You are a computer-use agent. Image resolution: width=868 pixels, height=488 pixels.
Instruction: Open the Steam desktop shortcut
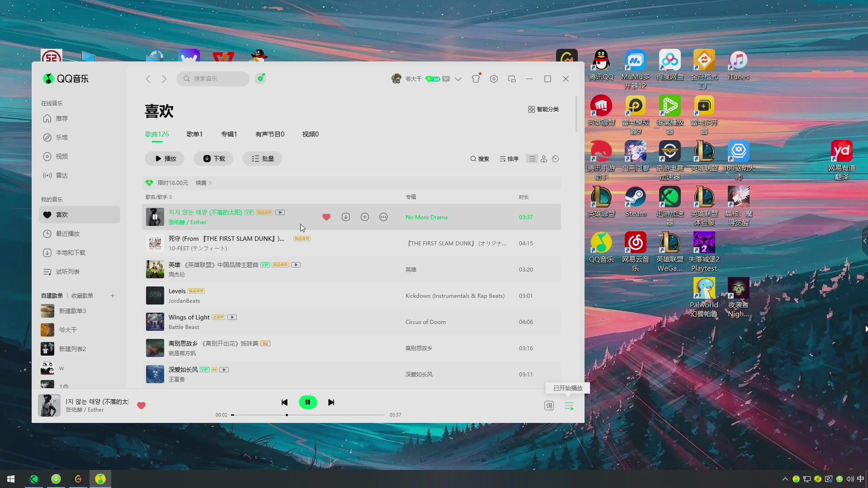636,202
